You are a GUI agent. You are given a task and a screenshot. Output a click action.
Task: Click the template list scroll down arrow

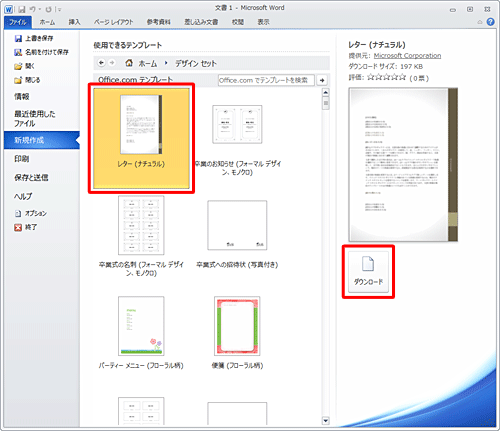tap(326, 421)
